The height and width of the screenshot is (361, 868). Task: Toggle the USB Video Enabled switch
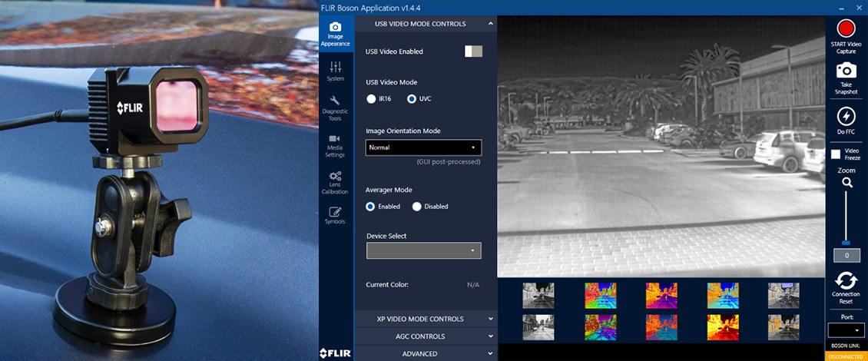pyautogui.click(x=473, y=51)
